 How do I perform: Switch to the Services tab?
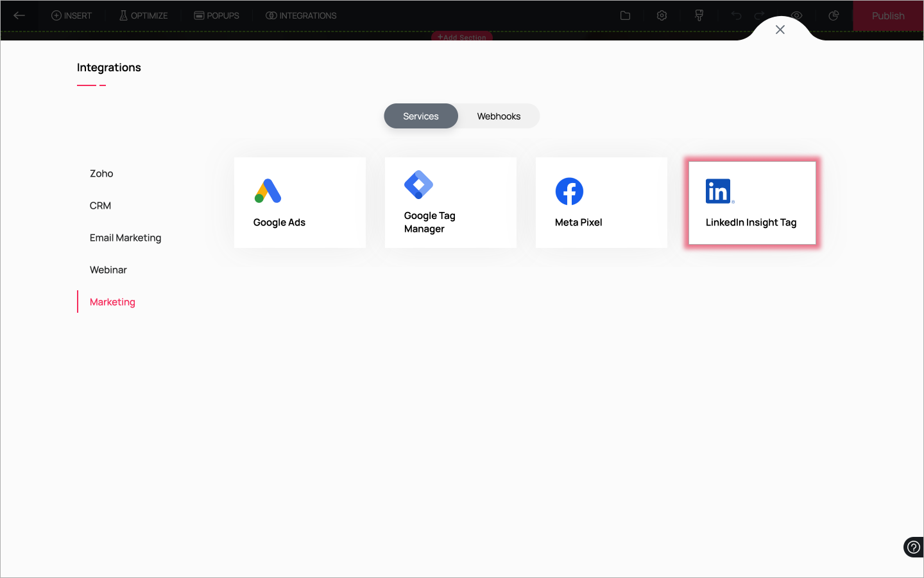(421, 116)
